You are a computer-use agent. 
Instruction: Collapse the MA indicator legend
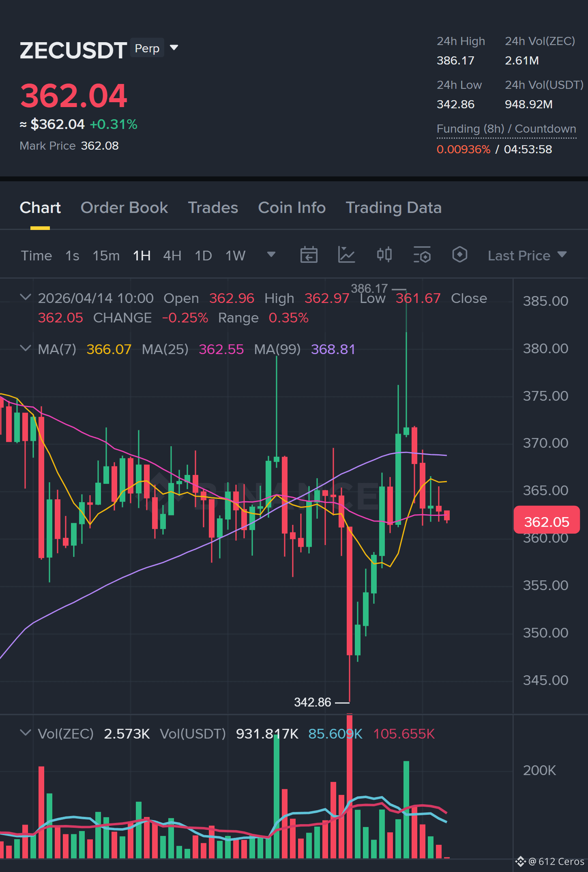click(x=25, y=348)
